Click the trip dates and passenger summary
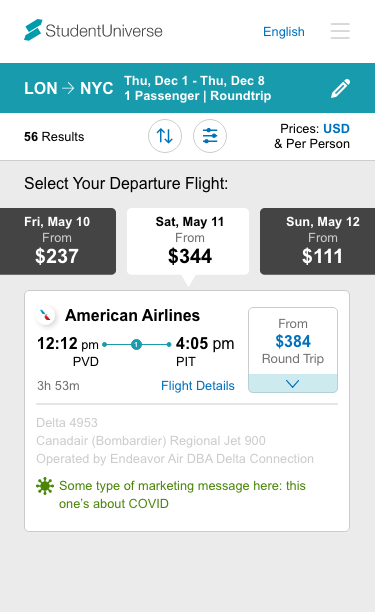The width and height of the screenshot is (375, 612). [198, 88]
